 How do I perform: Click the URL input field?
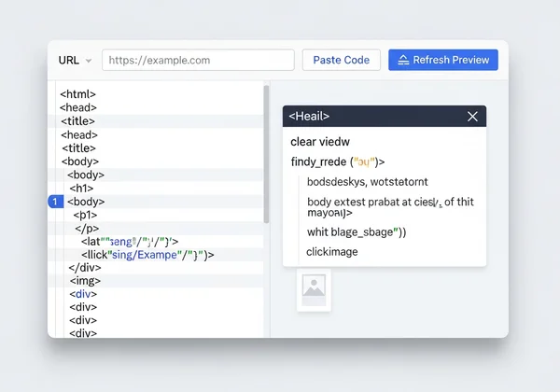coord(196,60)
